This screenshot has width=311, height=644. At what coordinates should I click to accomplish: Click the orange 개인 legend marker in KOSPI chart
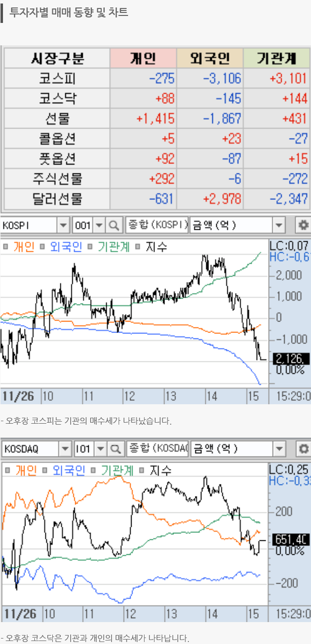6,246
